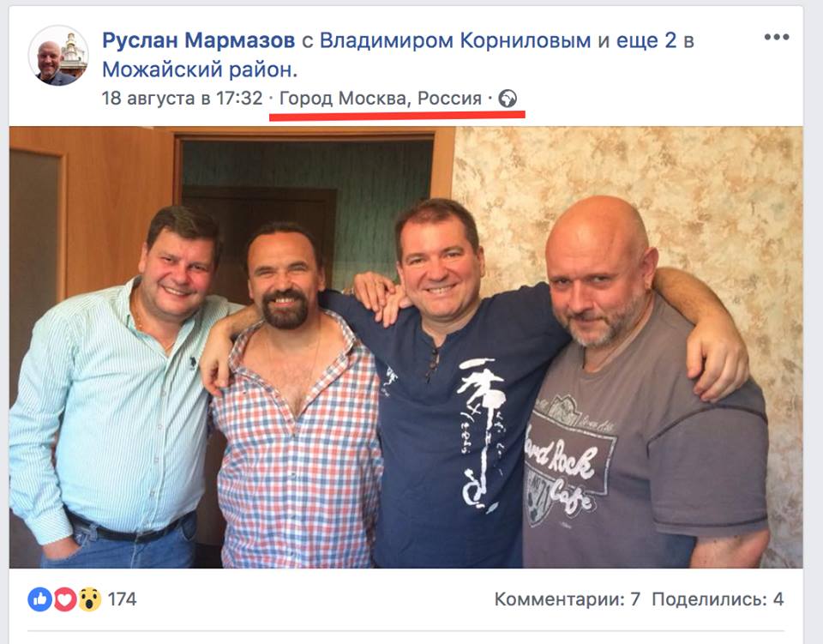Click the public globe privacy icon
823x644 pixels.
(507, 99)
